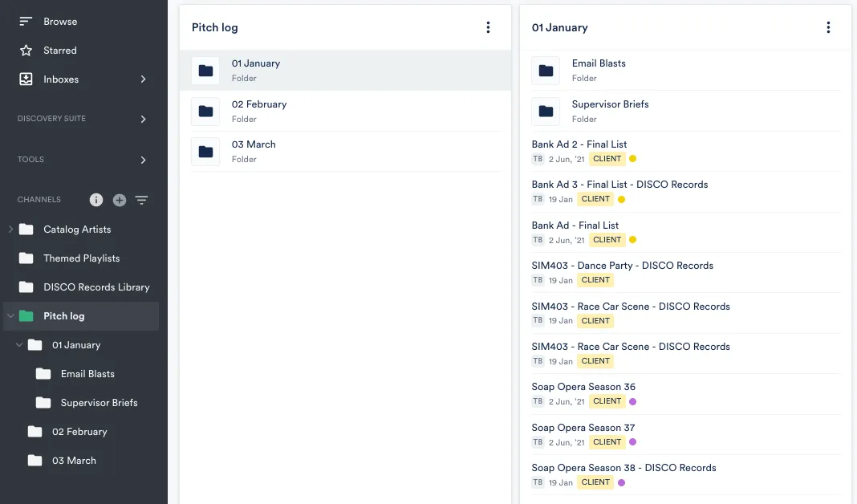
Task: Click the purple dot beside Soap Opera Season 36
Action: (634, 401)
